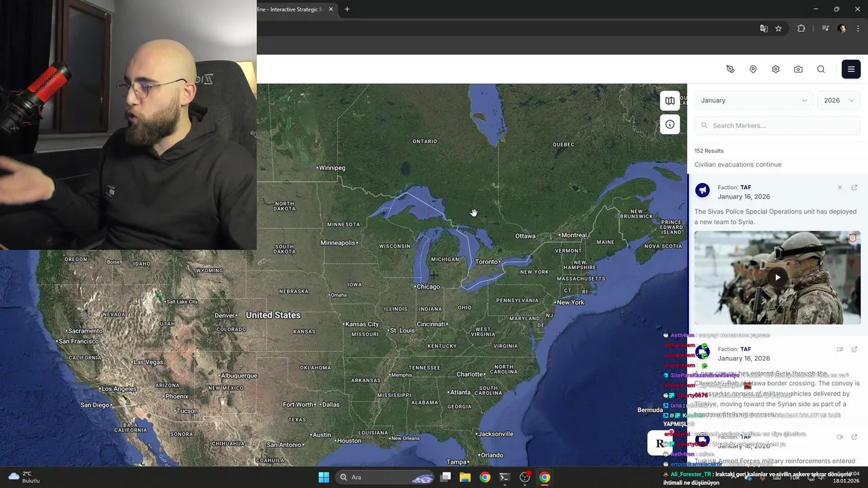Open the map layers icon on map
Viewport: 868px width, 488px height.
[x=670, y=100]
